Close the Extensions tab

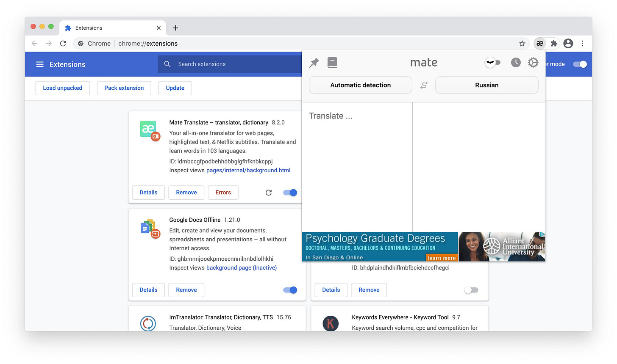(x=158, y=28)
